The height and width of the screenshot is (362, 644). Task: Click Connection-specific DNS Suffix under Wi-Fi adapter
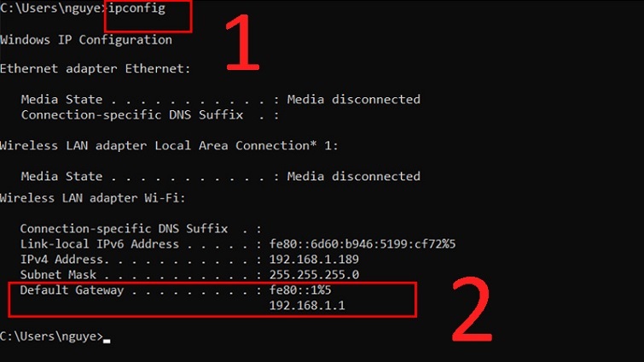[124, 229]
